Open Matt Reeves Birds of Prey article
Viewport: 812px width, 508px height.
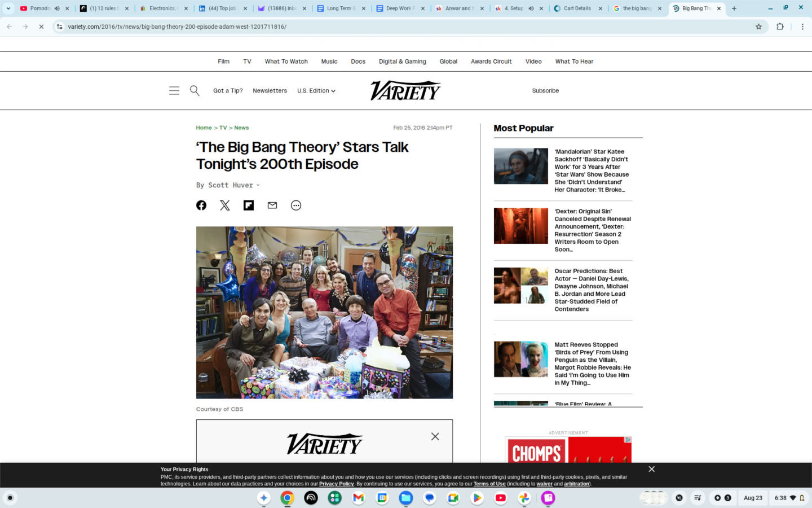point(593,364)
